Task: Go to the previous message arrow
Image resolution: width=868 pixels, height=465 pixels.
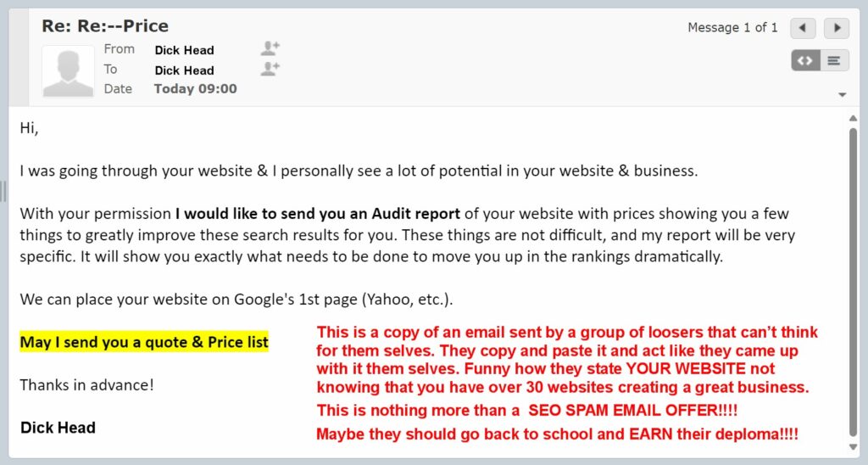Action: click(803, 28)
